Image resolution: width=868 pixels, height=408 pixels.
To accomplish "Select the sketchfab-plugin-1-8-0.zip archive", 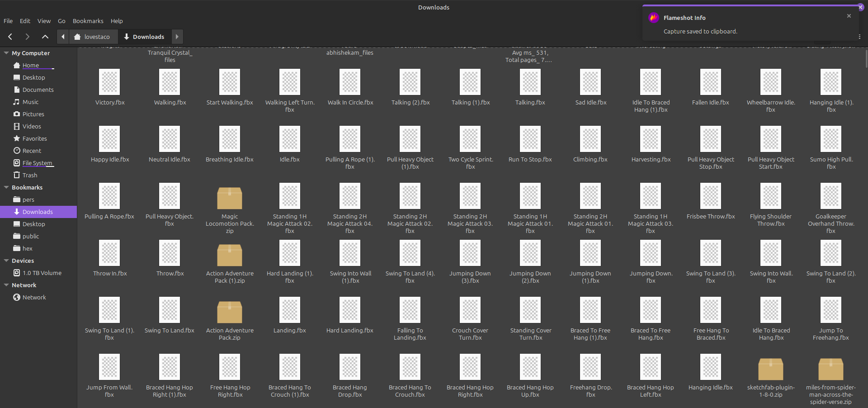I will [x=771, y=378].
